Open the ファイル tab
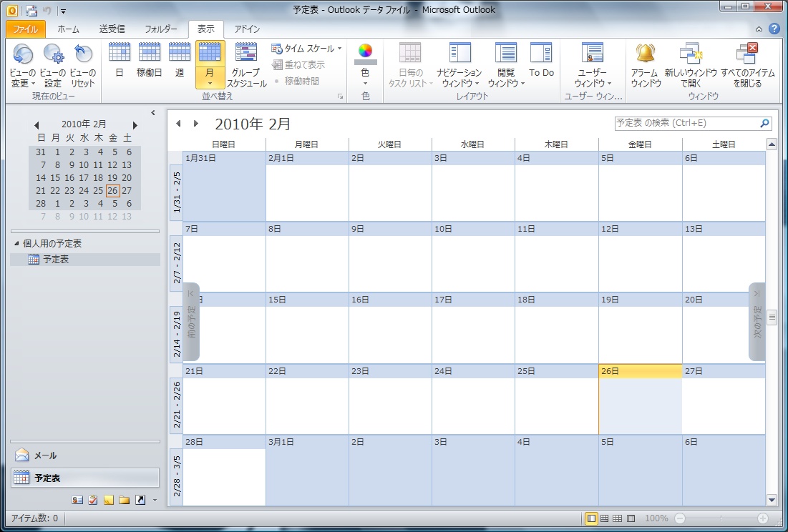The height and width of the screenshot is (532, 788). point(26,29)
